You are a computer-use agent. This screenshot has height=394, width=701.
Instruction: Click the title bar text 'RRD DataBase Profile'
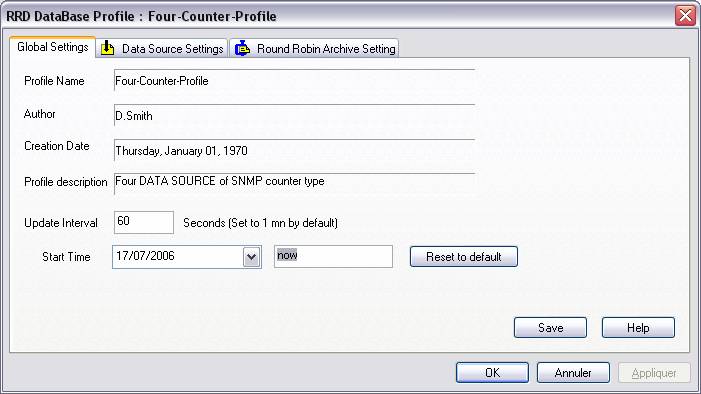(70, 16)
